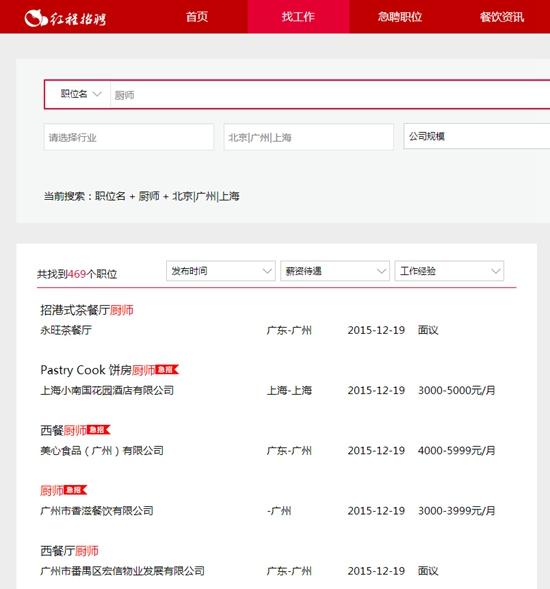The image size is (550, 589).
Task: Click the 急招 badge on 广州市香滋餐饮 job
Action: 76,490
